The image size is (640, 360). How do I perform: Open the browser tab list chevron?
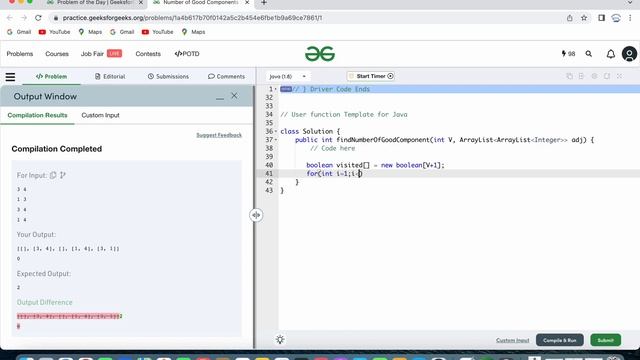coord(630,3)
